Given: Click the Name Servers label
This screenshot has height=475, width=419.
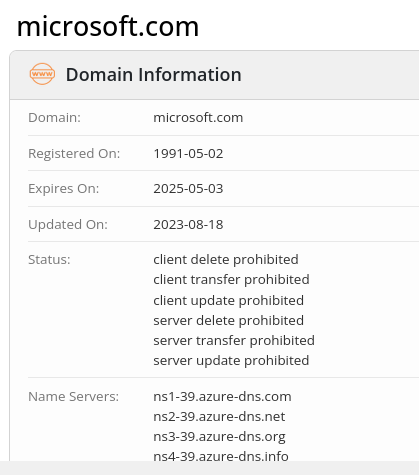Looking at the screenshot, I should click(x=73, y=397).
